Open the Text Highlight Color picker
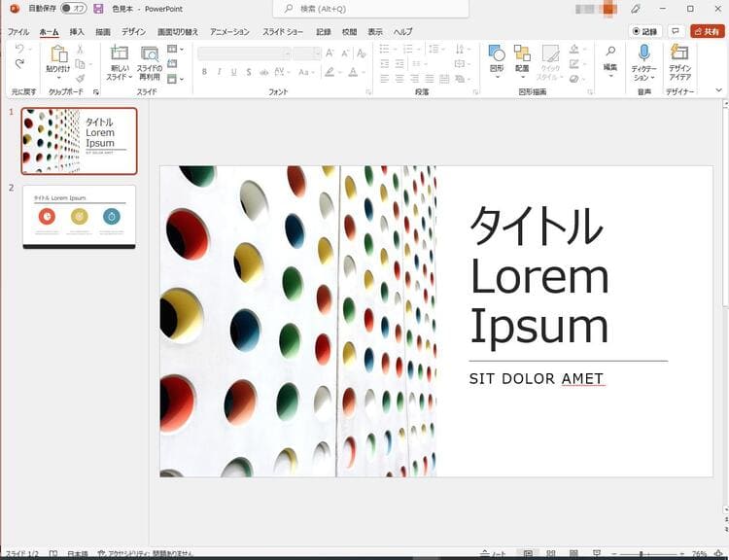The height and width of the screenshot is (560, 729). (332, 72)
